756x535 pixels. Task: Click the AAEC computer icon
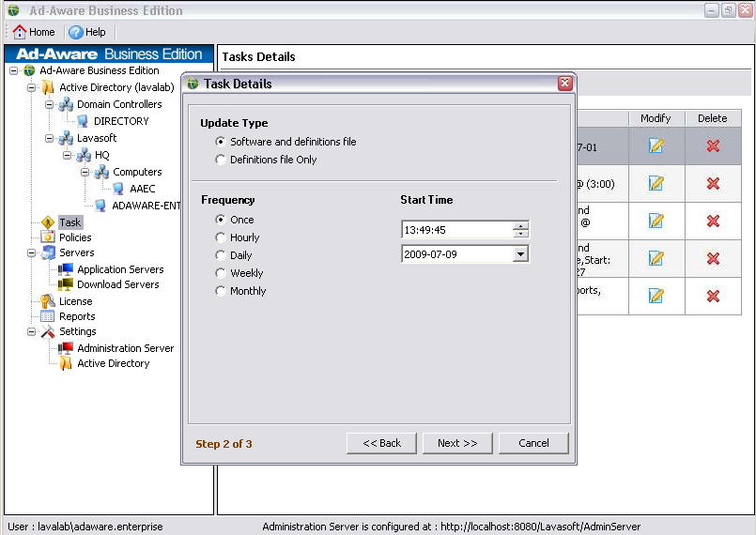click(x=118, y=189)
